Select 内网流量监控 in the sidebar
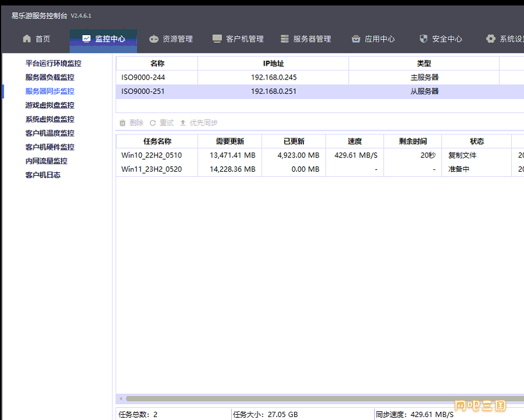Image resolution: width=524 pixels, height=420 pixels. (x=46, y=161)
